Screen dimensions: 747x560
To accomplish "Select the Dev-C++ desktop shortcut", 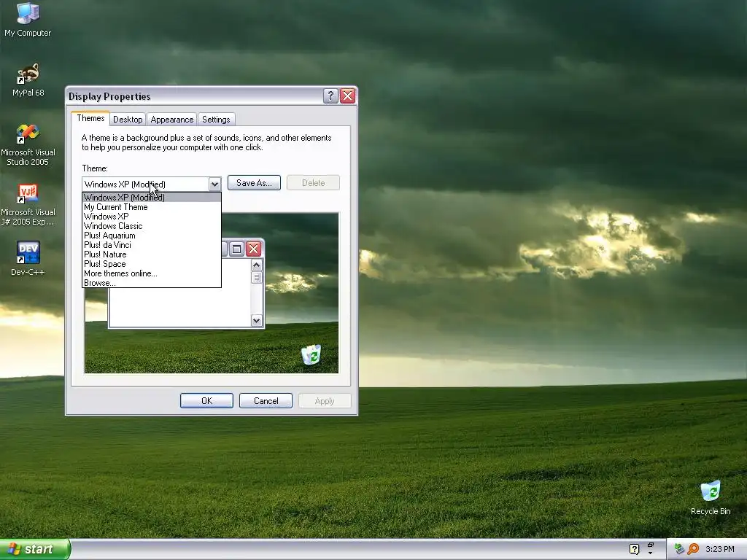I will [x=28, y=259].
